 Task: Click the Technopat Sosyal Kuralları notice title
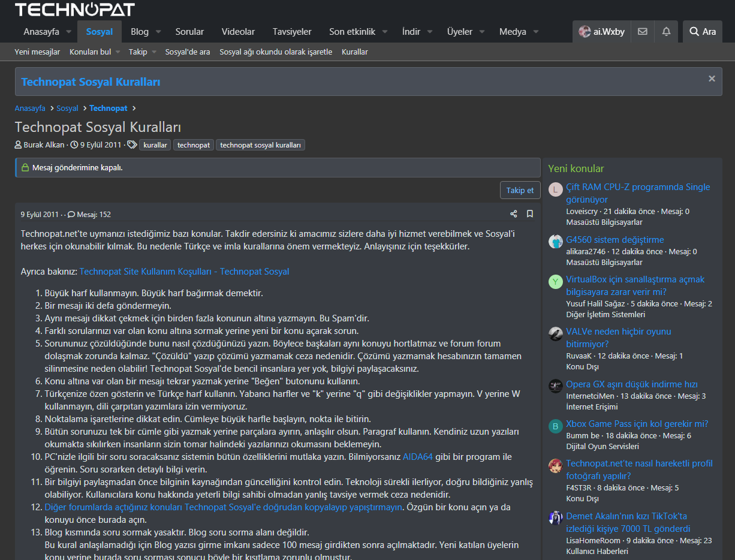91,82
